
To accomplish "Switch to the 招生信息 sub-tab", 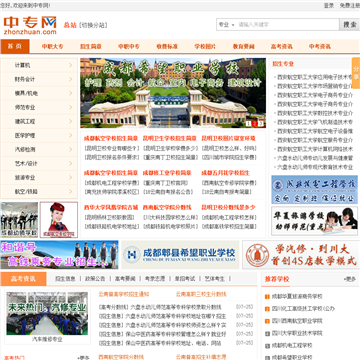I will tap(65, 279).
